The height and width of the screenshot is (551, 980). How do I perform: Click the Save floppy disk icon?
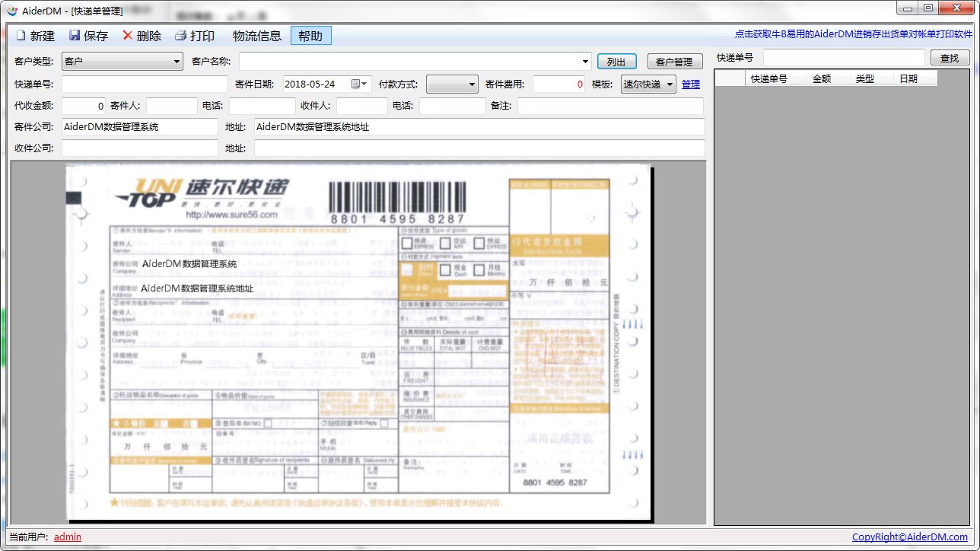(x=75, y=36)
